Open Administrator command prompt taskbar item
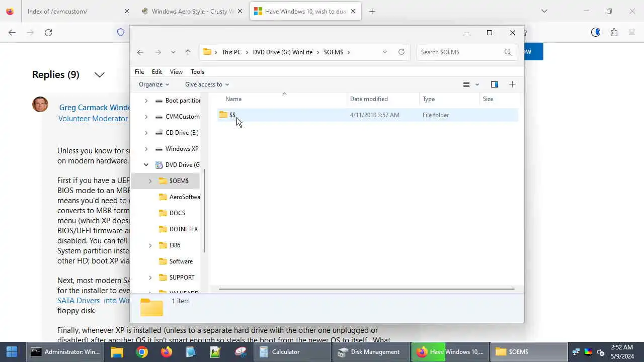The width and height of the screenshot is (644, 362). [65, 352]
